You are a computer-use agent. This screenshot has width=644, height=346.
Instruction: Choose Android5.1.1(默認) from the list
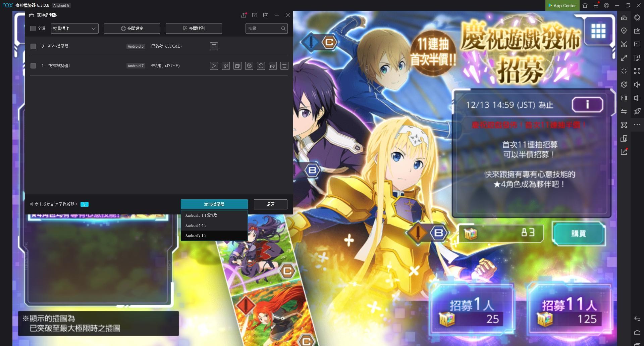pos(214,215)
